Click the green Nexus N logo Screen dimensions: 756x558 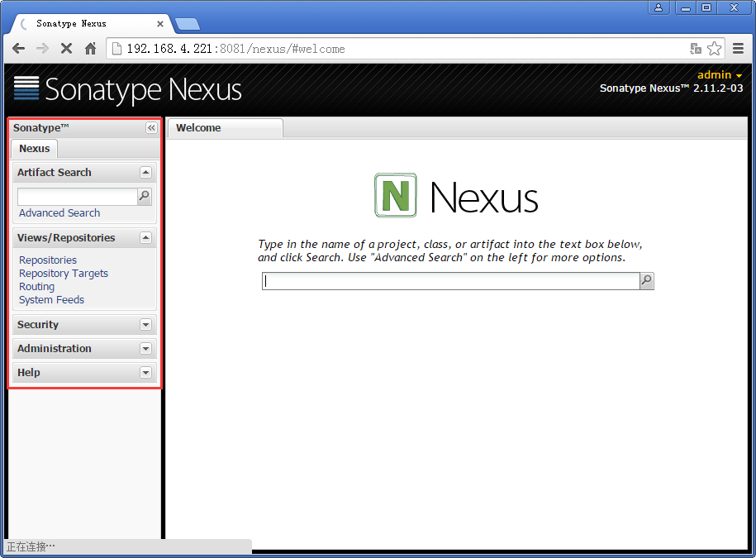pyautogui.click(x=396, y=195)
